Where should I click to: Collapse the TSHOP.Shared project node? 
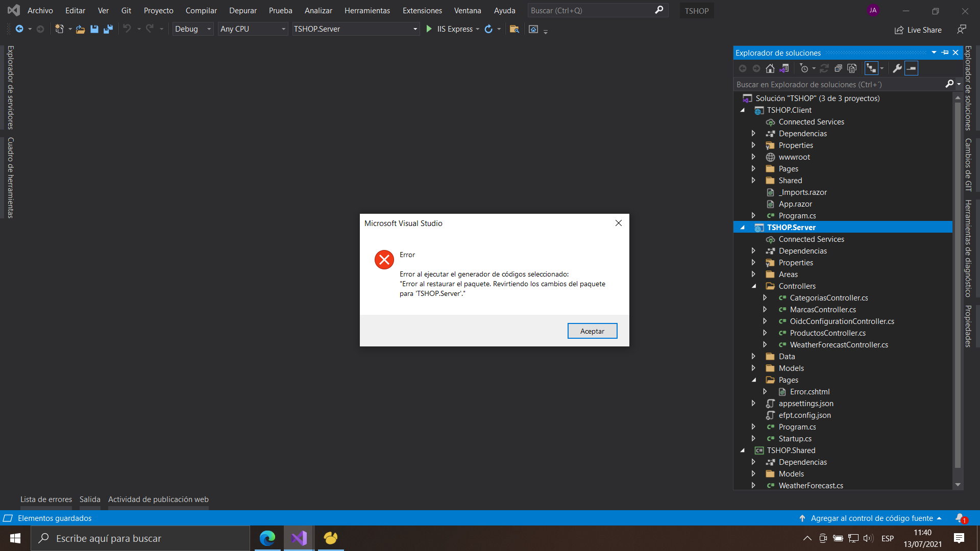[x=743, y=450]
